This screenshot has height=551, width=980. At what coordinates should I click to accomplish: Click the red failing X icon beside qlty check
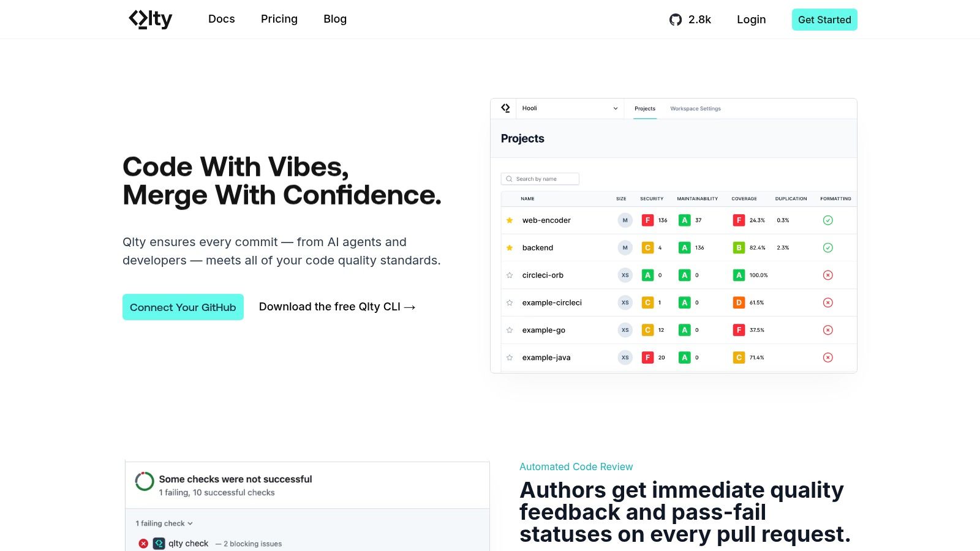tap(143, 544)
